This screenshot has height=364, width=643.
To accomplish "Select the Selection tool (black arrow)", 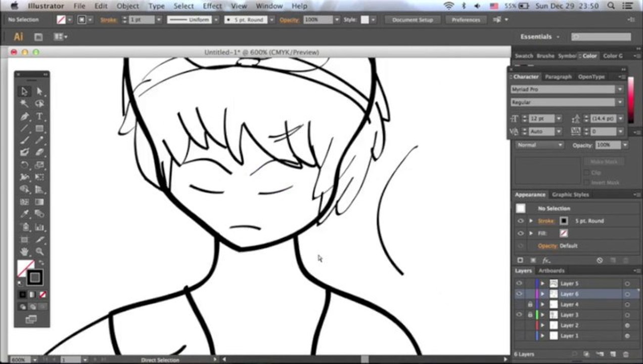I will point(24,92).
